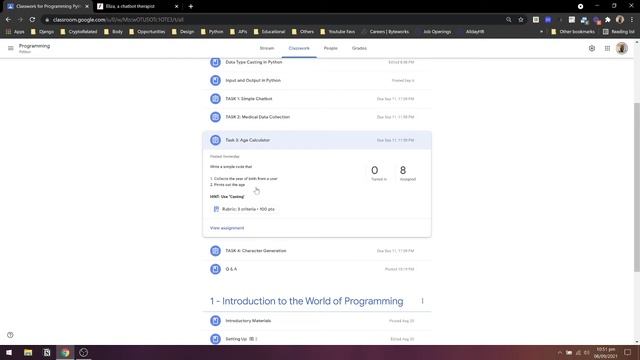Click the Chrome icon in the taskbar
This screenshot has width=640, height=360.
pyautogui.click(x=65, y=352)
